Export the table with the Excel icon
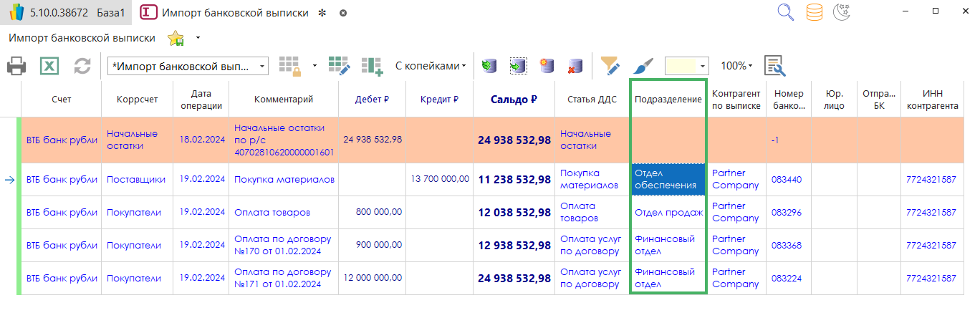The height and width of the screenshot is (323, 980). coord(49,67)
